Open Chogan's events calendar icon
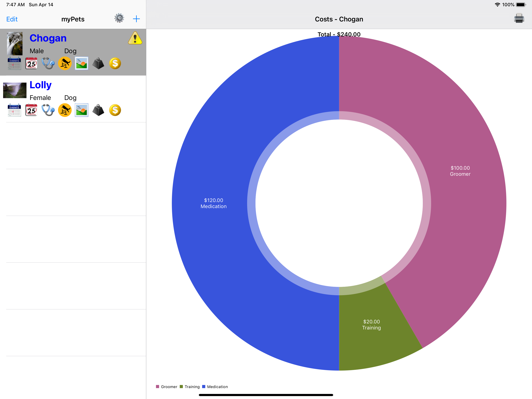 click(x=14, y=64)
